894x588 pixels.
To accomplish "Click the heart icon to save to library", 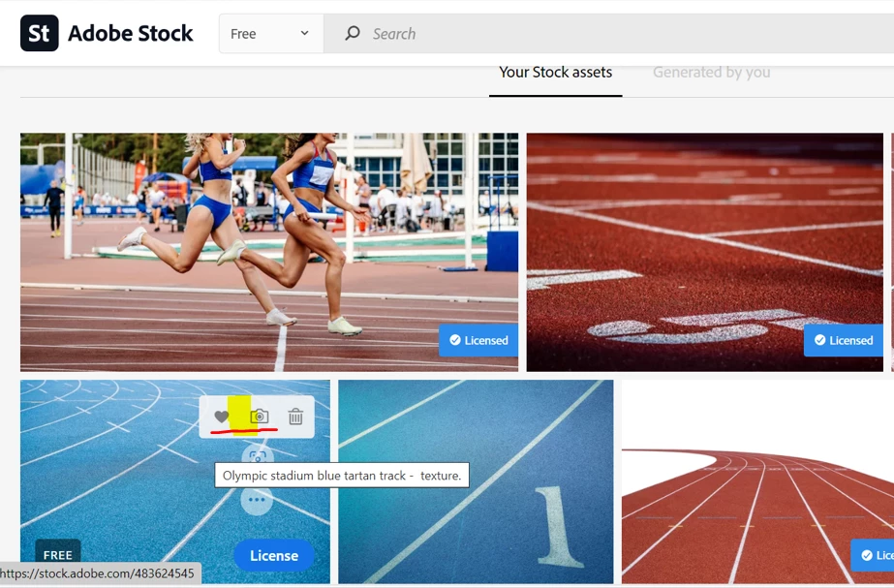I will pos(221,417).
